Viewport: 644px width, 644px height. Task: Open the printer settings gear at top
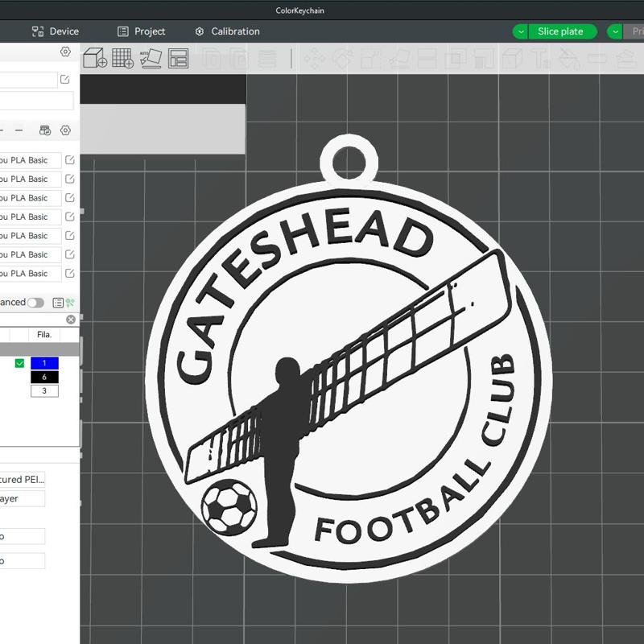tap(65, 51)
